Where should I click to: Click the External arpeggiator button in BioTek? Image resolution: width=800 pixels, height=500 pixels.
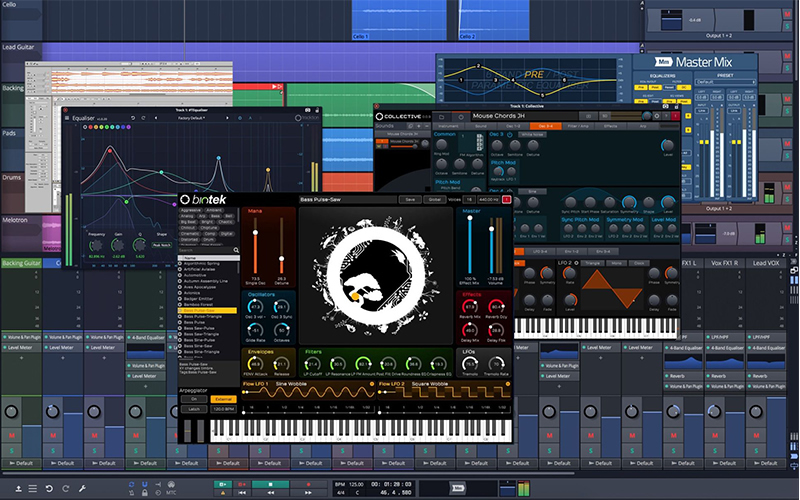[x=223, y=399]
